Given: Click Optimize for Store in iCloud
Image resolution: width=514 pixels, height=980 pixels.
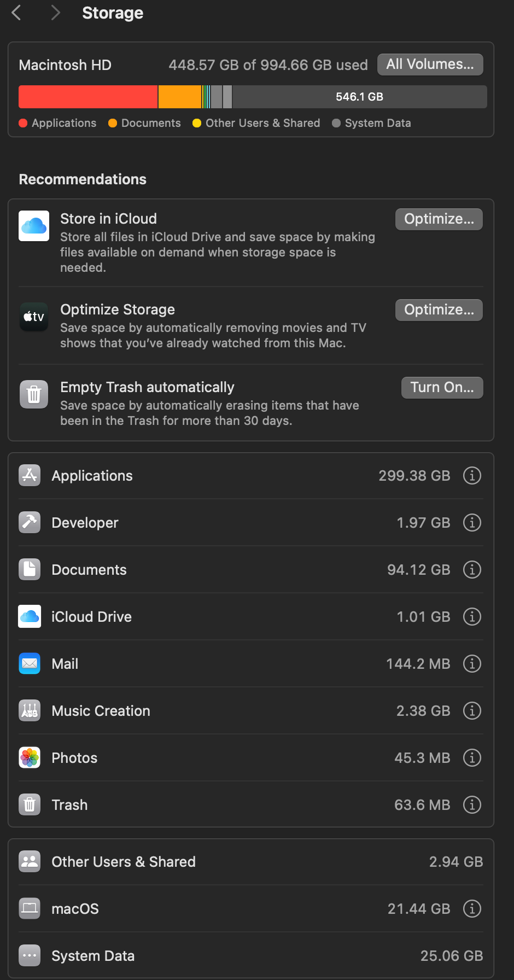Looking at the screenshot, I should tap(439, 219).
